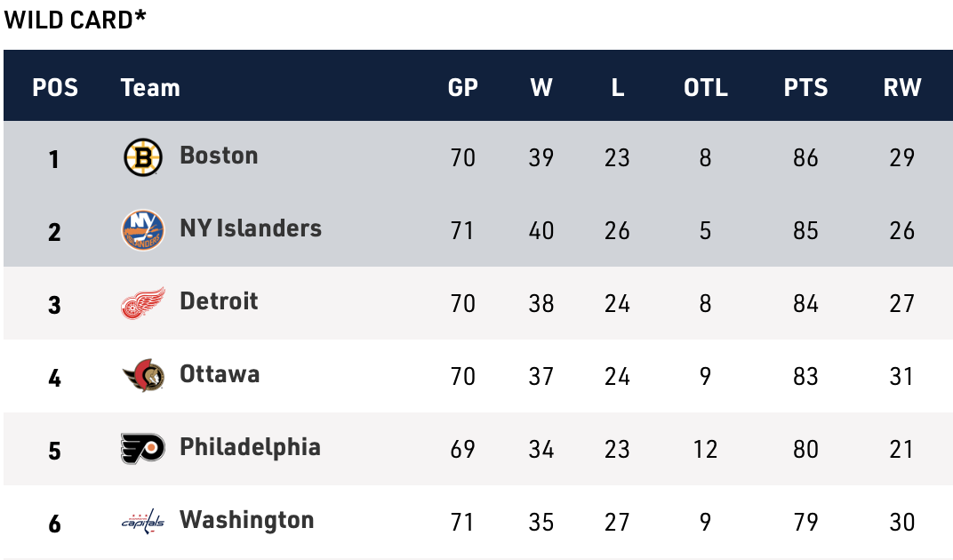Open the Philadelphia team link
Image resolution: width=953 pixels, height=560 pixels.
(x=250, y=447)
